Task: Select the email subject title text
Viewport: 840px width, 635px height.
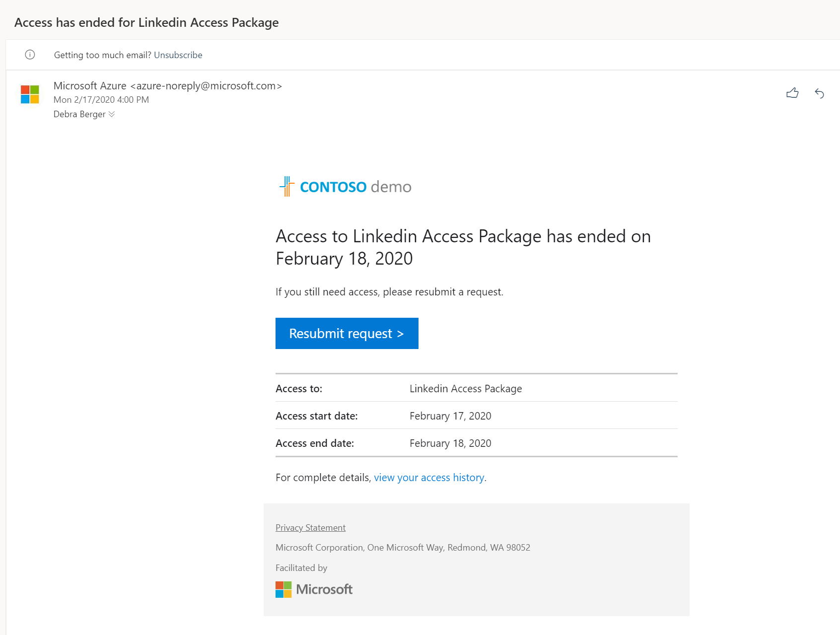Action: 146,22
